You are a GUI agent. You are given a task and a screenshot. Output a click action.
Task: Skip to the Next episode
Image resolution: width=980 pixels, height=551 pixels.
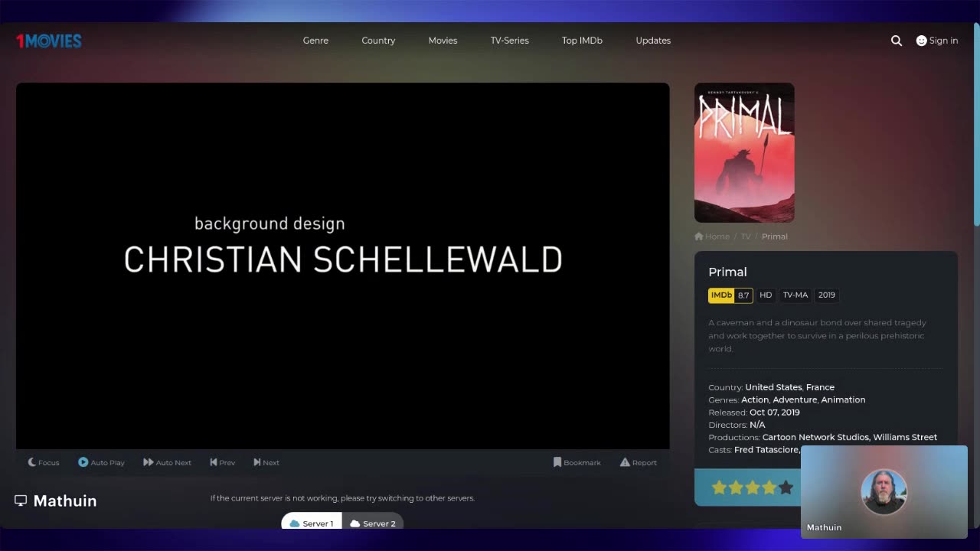point(266,462)
